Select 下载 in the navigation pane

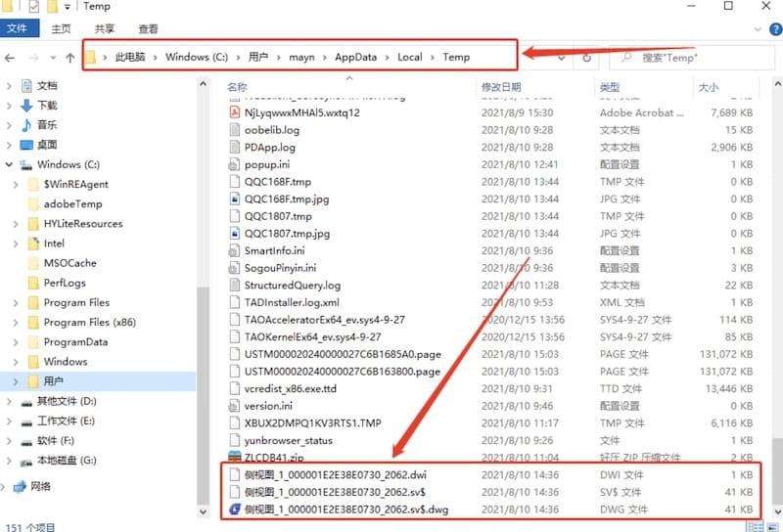pyautogui.click(x=47, y=106)
